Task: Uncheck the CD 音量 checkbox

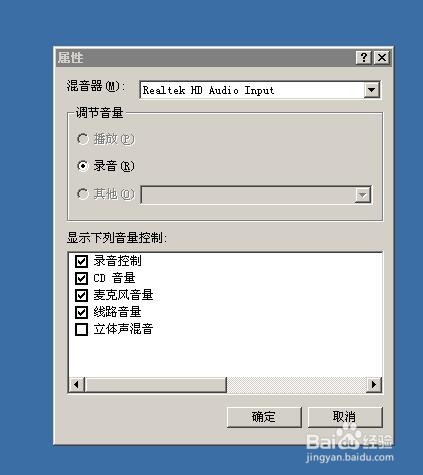Action: [81, 278]
